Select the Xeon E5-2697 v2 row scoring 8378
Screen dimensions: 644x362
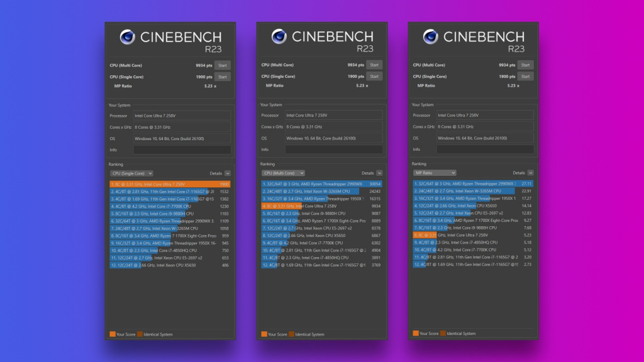click(321, 228)
